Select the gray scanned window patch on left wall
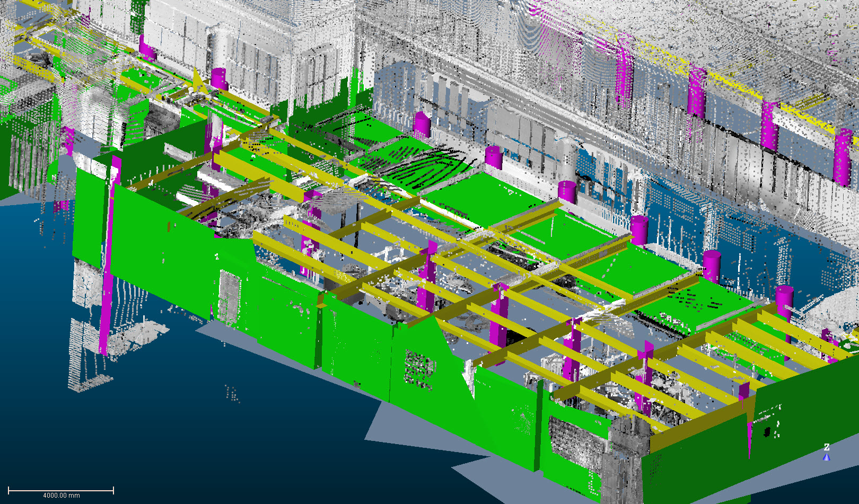 (x=230, y=297)
